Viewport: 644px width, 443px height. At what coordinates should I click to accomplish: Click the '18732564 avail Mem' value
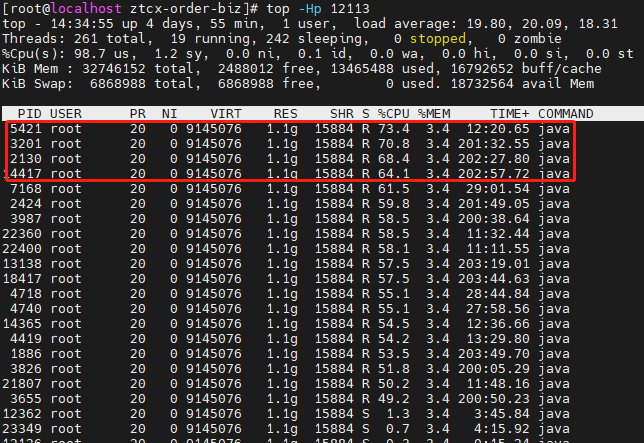522,84
